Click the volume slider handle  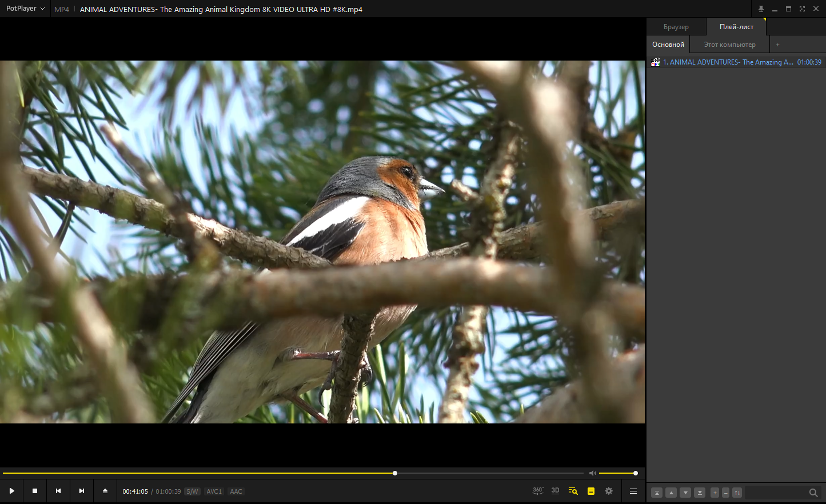click(635, 473)
